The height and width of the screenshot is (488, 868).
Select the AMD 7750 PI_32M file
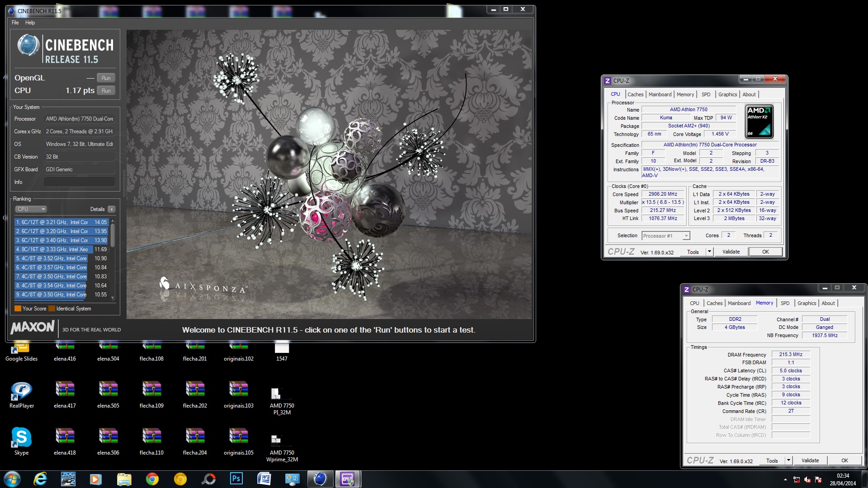[x=282, y=401]
